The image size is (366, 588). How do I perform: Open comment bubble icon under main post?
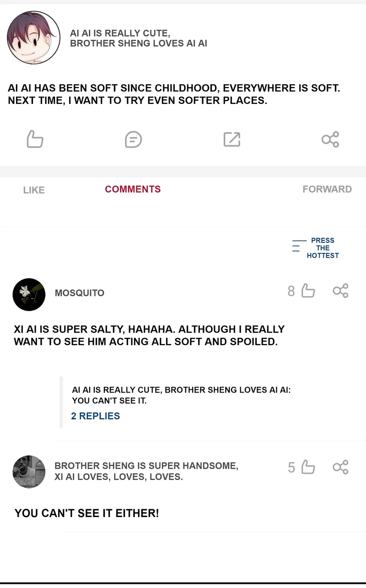pos(133,139)
